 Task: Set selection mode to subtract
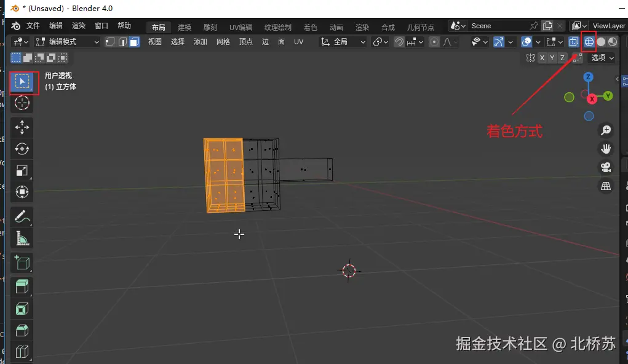[39, 58]
